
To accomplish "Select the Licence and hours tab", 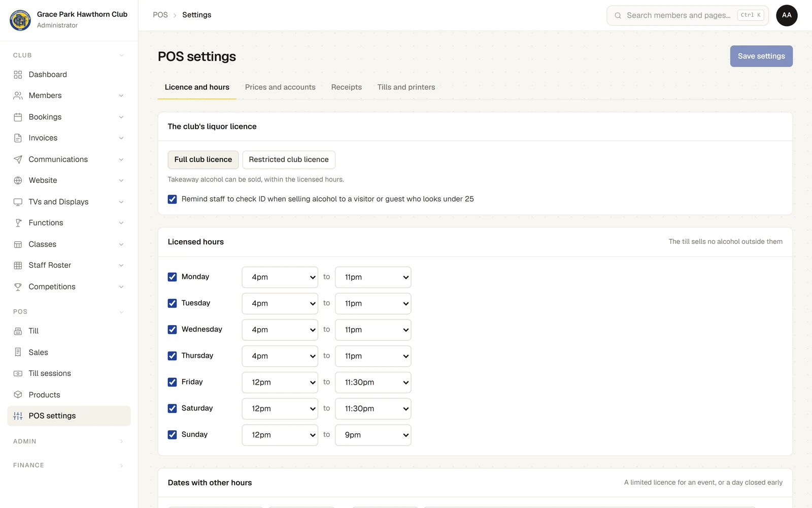I will tap(197, 87).
